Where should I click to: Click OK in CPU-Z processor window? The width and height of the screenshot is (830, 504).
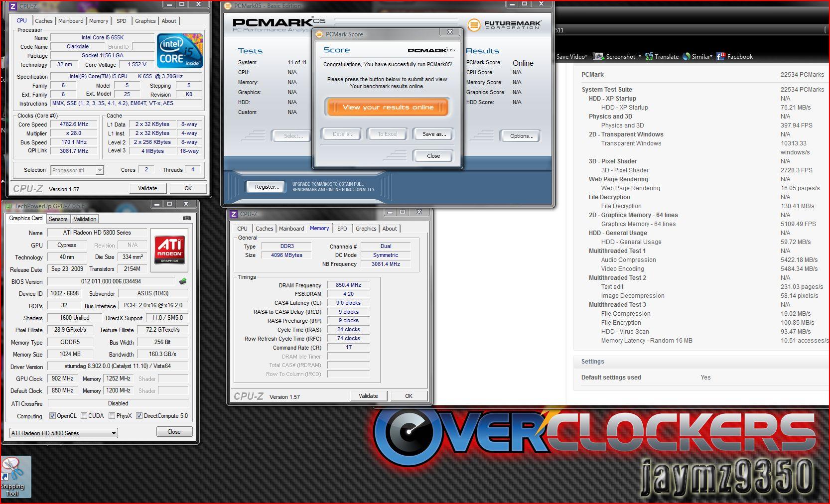[188, 188]
